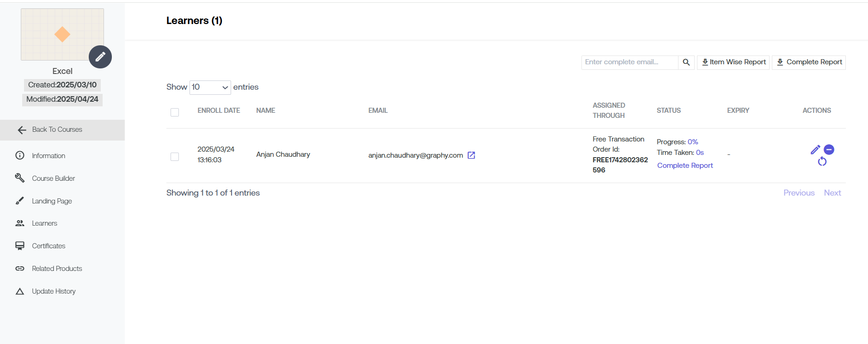Download the Complete Report from top toolbar

(x=809, y=62)
